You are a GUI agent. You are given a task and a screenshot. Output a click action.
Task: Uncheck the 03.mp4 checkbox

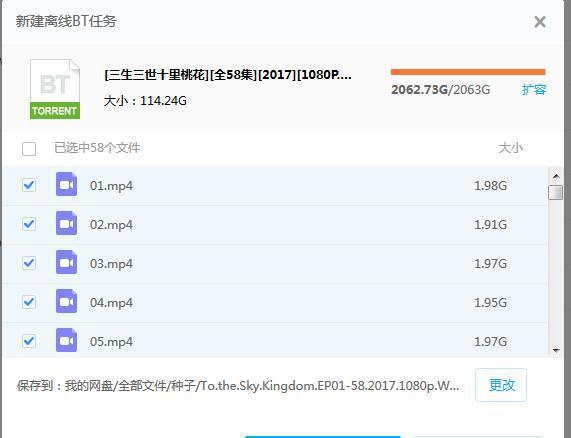pos(29,263)
